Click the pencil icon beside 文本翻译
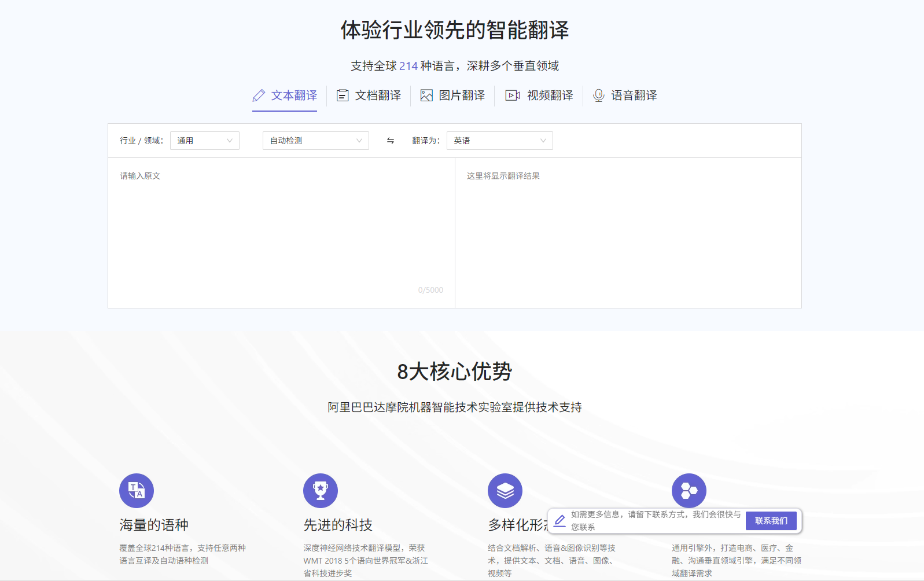Image resolution: width=924 pixels, height=581 pixels. tap(259, 95)
